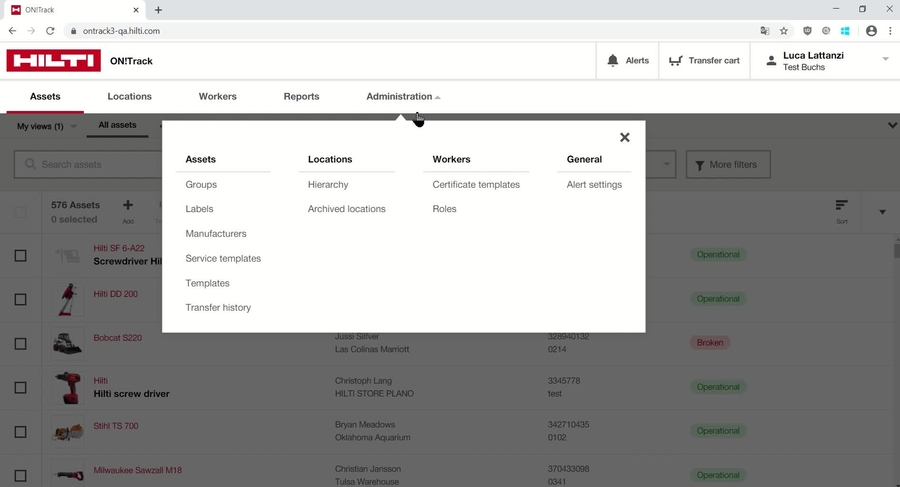Select the Stihl TS 700 row checkbox
This screenshot has height=487, width=900.
click(x=20, y=432)
